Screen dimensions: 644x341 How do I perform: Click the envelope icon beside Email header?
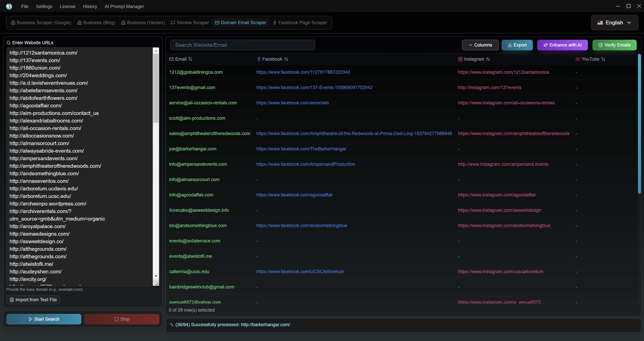click(171, 59)
